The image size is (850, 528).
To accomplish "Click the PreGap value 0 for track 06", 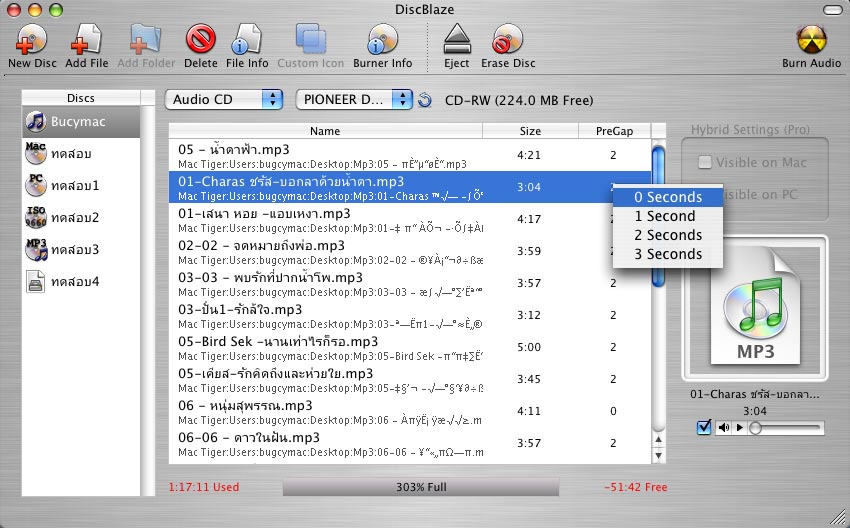I will (x=613, y=411).
